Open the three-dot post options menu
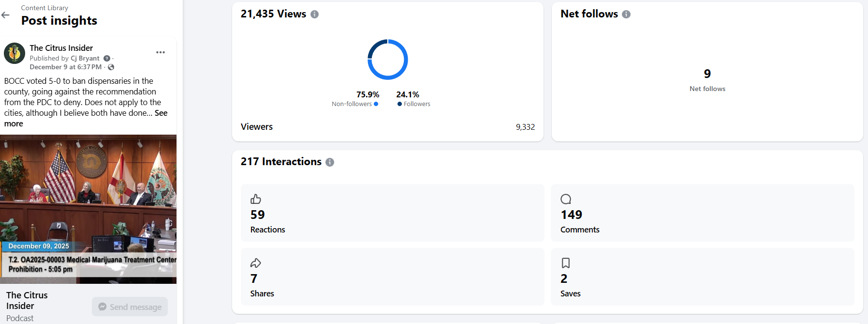The width and height of the screenshot is (868, 324). point(161,52)
